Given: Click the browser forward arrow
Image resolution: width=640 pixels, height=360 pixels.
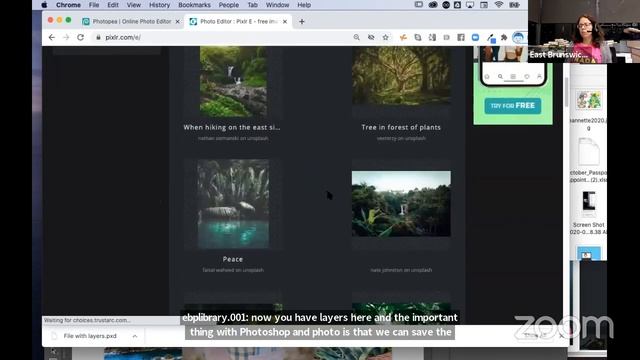Looking at the screenshot, I should 66,37.
